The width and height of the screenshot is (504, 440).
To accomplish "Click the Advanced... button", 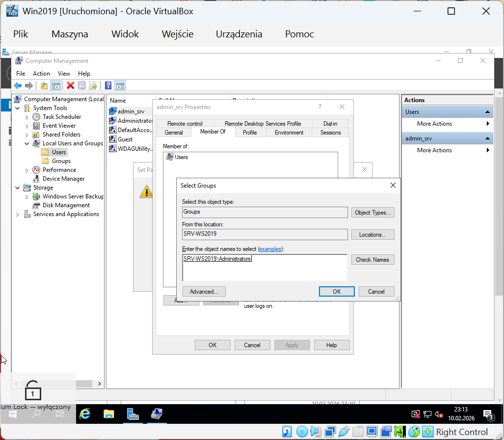I will pos(204,291).
